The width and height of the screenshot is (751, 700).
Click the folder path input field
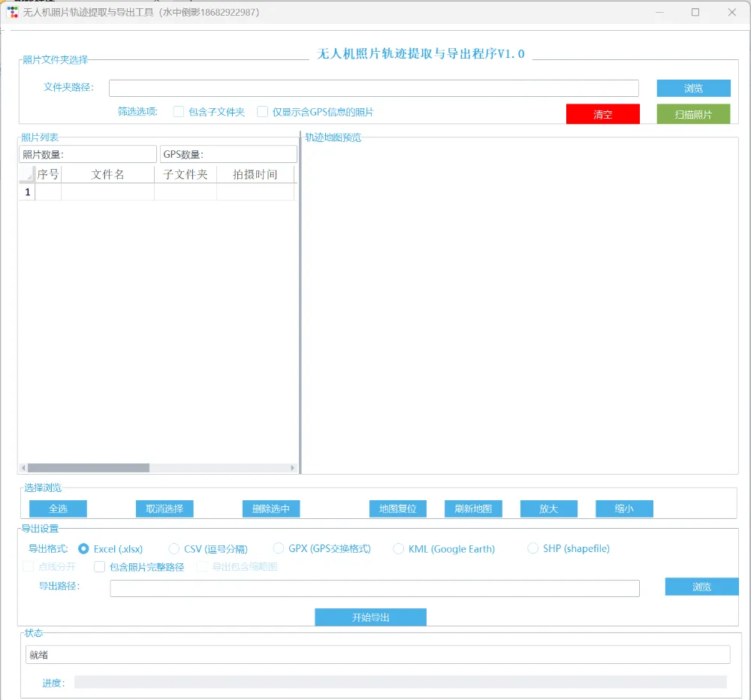tap(373, 88)
